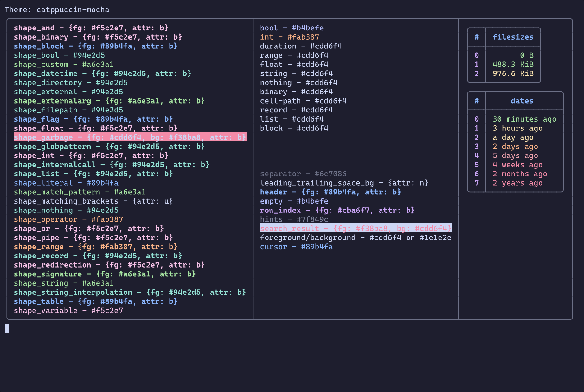
Task: Select the foreground/background color line
Action: [356, 238]
